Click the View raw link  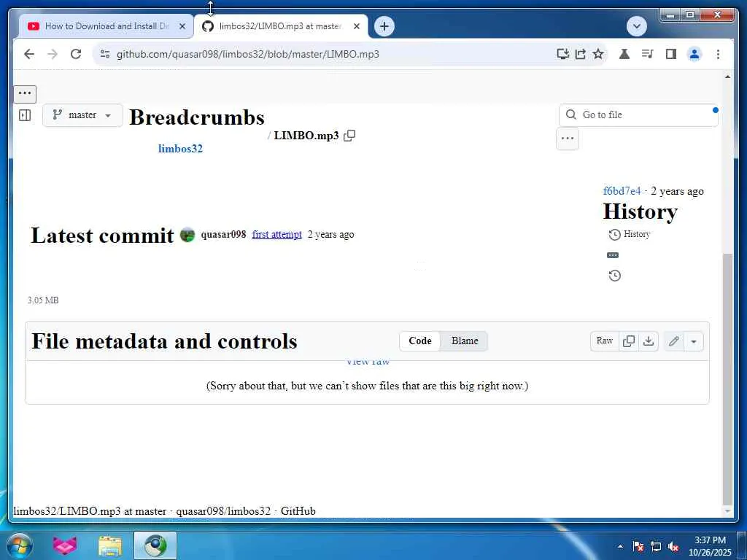click(368, 362)
